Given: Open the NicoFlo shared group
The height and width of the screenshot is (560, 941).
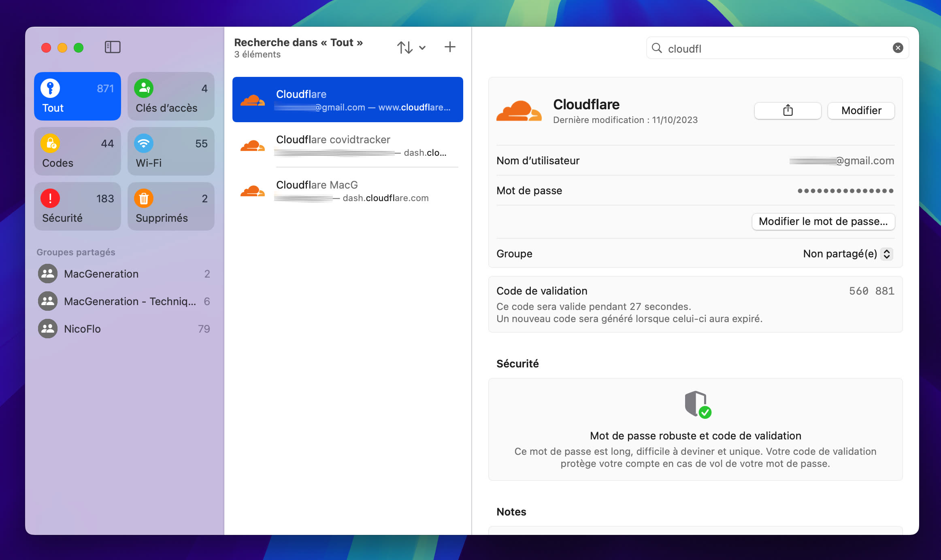Looking at the screenshot, I should coord(83,329).
